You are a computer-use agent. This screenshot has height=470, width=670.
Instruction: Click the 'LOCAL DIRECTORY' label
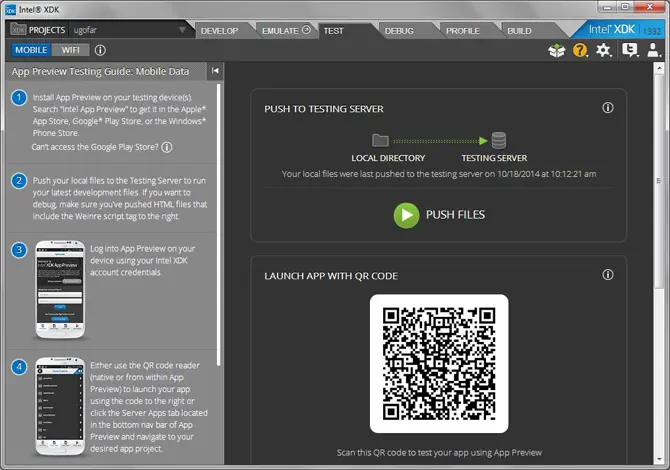[388, 158]
